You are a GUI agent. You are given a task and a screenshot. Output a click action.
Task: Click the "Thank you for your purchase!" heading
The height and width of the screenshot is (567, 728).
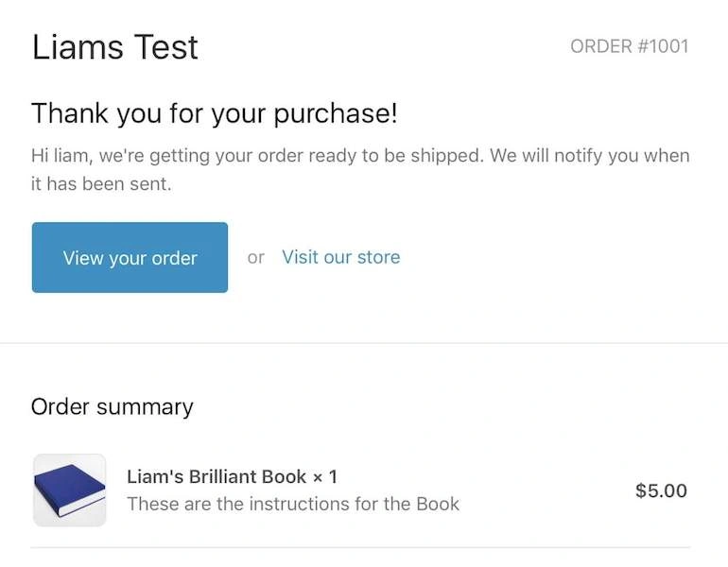215,113
